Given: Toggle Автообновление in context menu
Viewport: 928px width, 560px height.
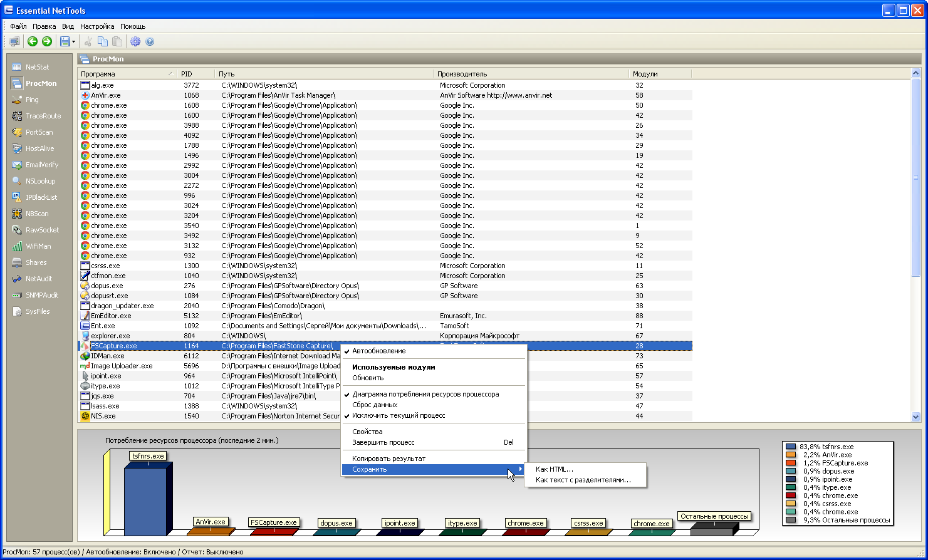Looking at the screenshot, I should [x=434, y=351].
